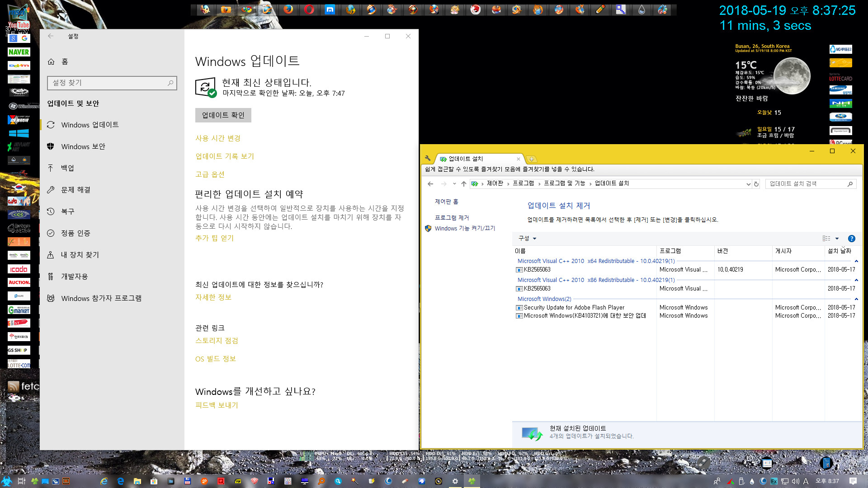Click 제어판 in the breadcrumb path
Viewport: 868px width, 488px height.
coord(495,183)
